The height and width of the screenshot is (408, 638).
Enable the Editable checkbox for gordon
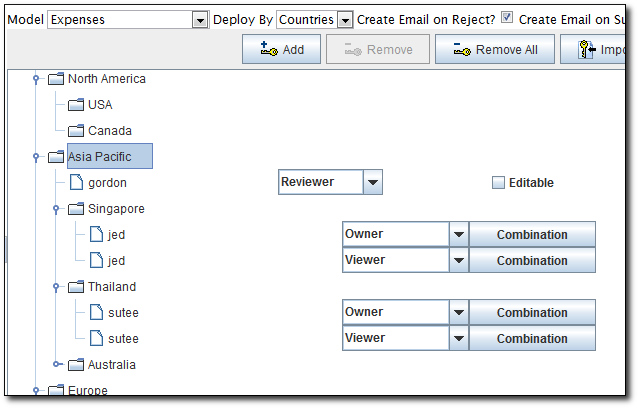click(499, 183)
